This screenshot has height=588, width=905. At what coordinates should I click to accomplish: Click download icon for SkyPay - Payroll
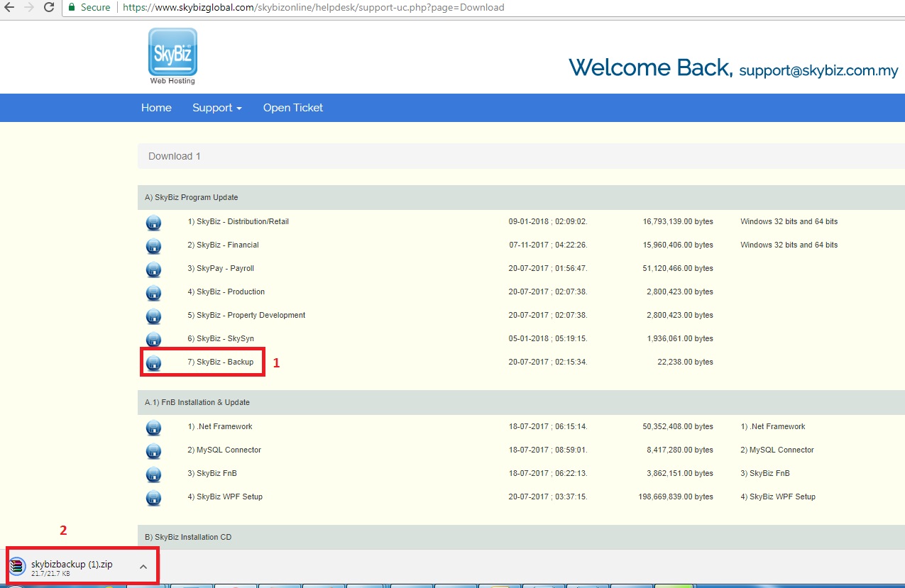pyautogui.click(x=153, y=270)
